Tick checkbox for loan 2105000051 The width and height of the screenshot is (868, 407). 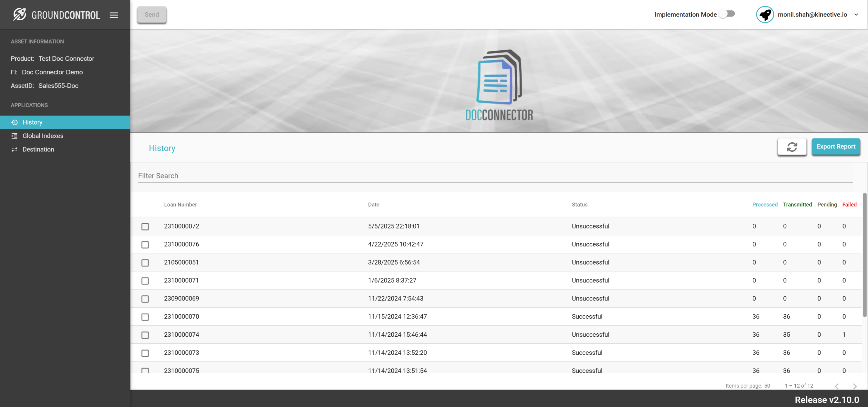coord(145,262)
